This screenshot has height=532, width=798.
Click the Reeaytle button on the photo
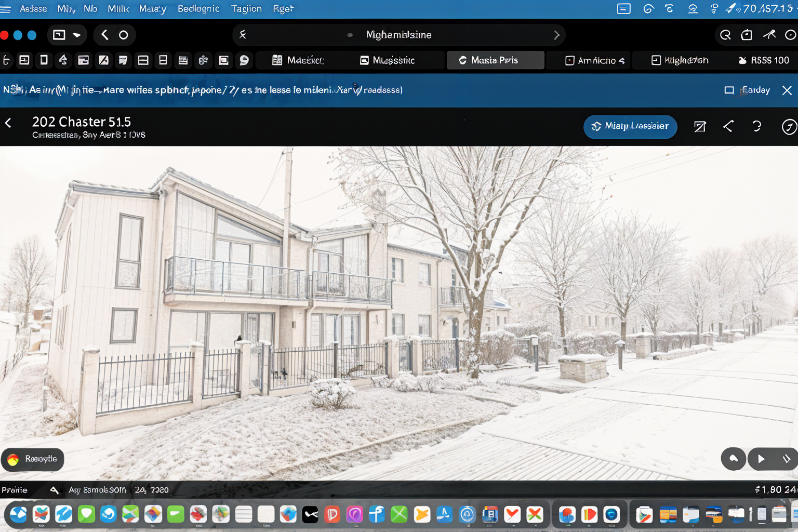tap(33, 459)
